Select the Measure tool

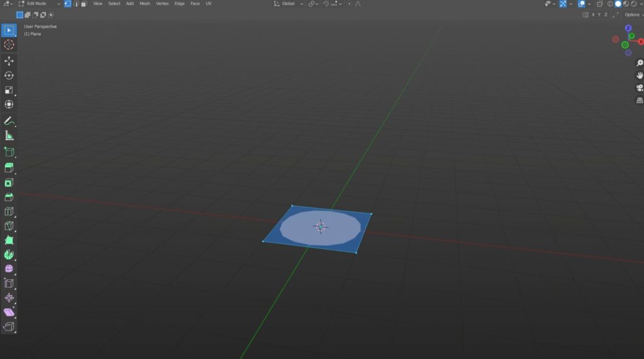pos(9,136)
